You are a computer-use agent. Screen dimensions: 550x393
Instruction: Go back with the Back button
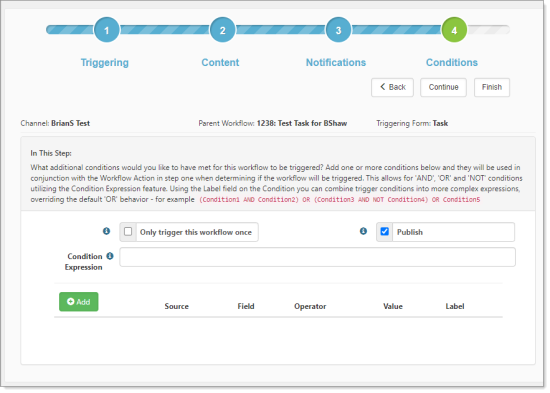coord(393,87)
